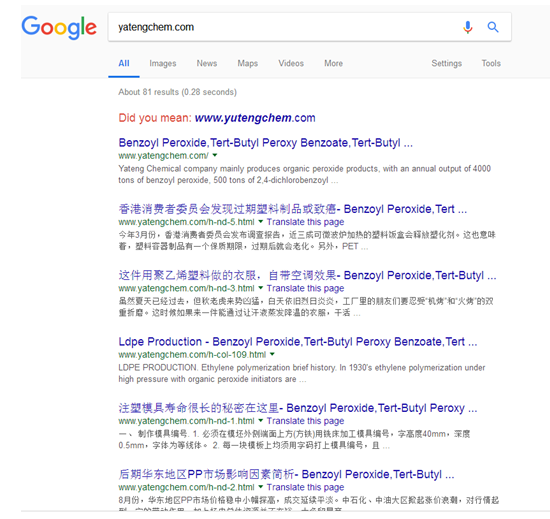Image resolution: width=550 pixels, height=519 pixels.
Task: Click URL text www.yatengchem.com/h-col-109.html
Action: pyautogui.click(x=192, y=355)
